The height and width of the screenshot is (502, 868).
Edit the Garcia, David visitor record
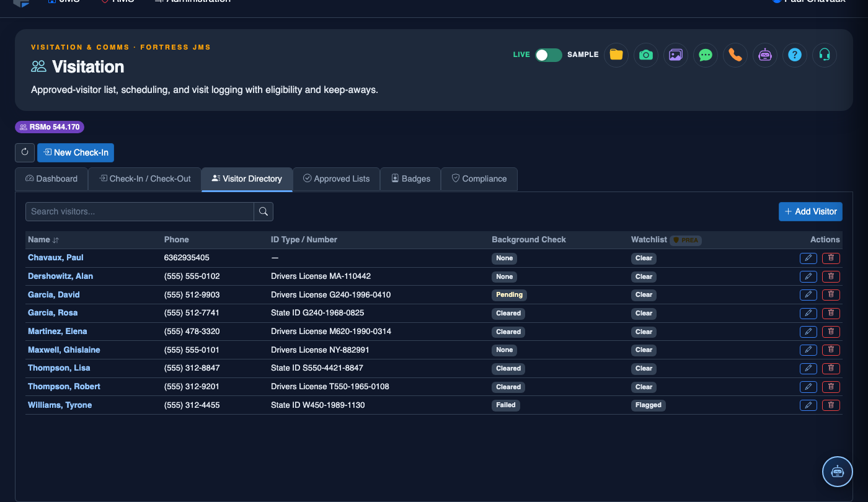tap(808, 294)
